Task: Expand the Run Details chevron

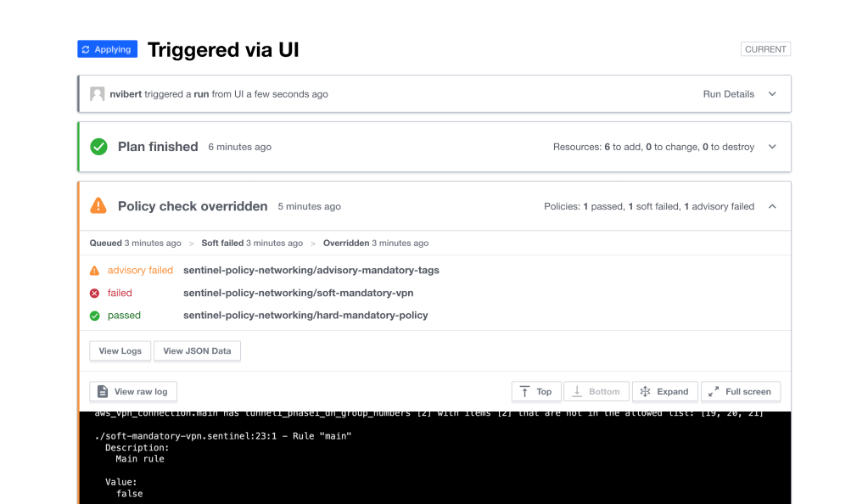Action: coord(772,94)
